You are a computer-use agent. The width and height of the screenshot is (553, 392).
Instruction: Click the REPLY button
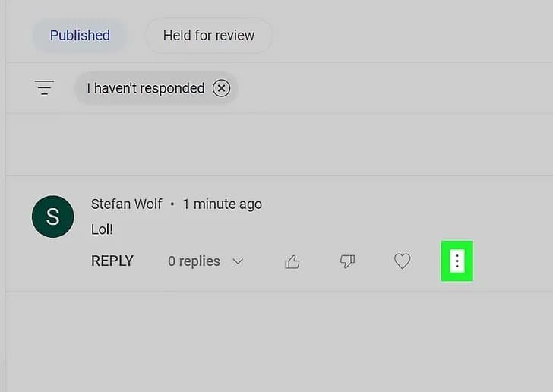click(112, 261)
